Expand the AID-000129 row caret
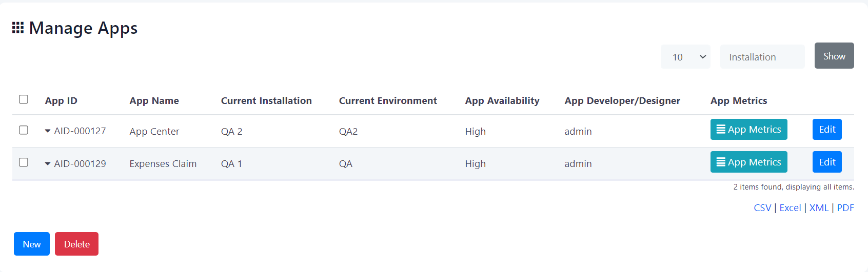The height and width of the screenshot is (272, 868). (x=48, y=164)
